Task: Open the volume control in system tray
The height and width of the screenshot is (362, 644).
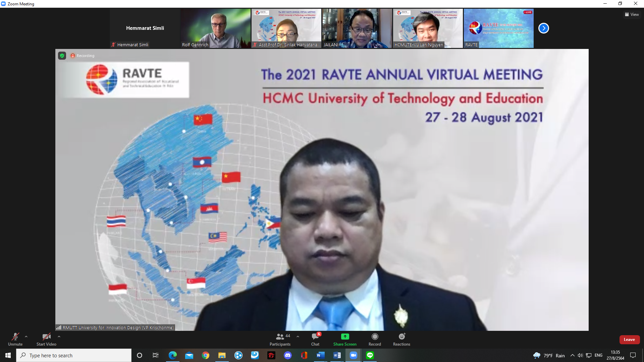Action: point(580,355)
